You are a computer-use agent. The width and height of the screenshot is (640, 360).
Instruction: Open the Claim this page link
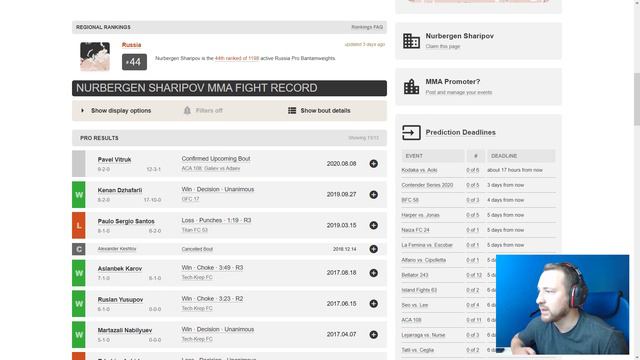442,47
